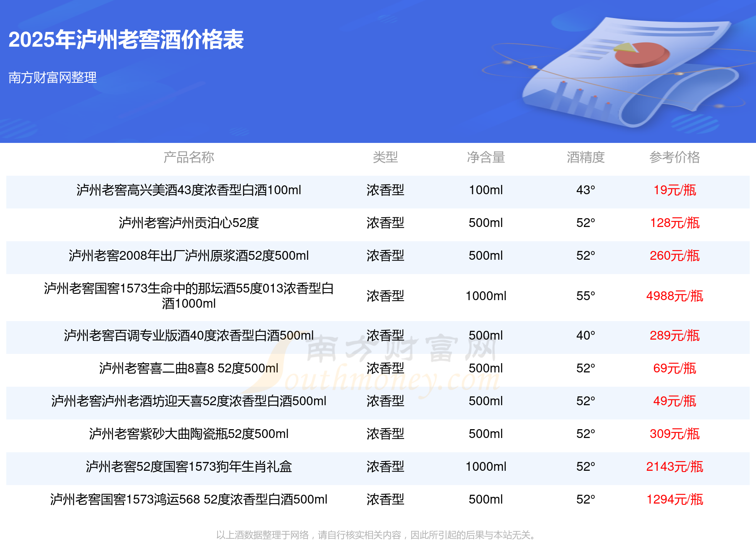
Task: Select product 泸州老酒坊迎天喜52度
Action: coord(189,401)
